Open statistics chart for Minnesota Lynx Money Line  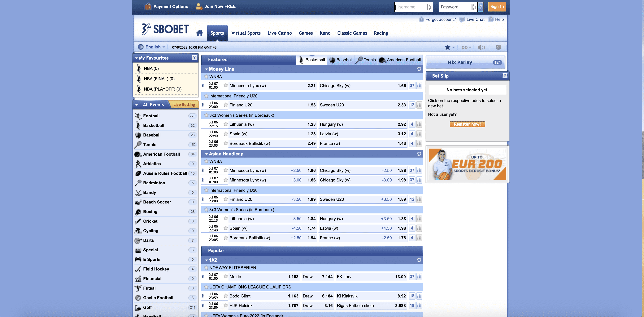(419, 86)
